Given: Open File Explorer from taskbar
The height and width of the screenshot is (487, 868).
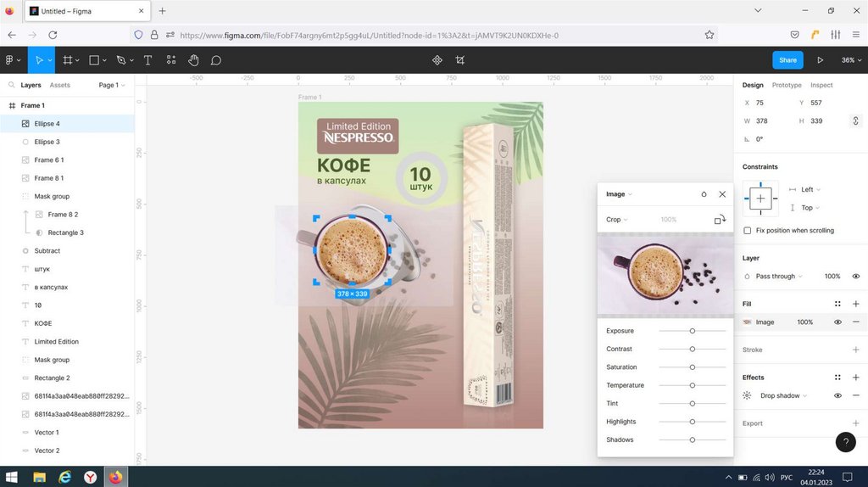Looking at the screenshot, I should click(39, 477).
